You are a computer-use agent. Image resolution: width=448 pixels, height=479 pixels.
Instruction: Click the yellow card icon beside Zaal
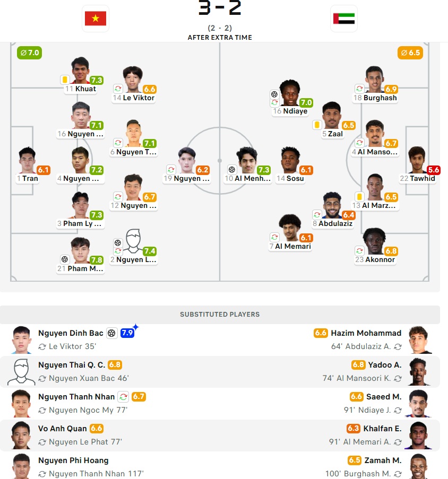[x=317, y=125]
